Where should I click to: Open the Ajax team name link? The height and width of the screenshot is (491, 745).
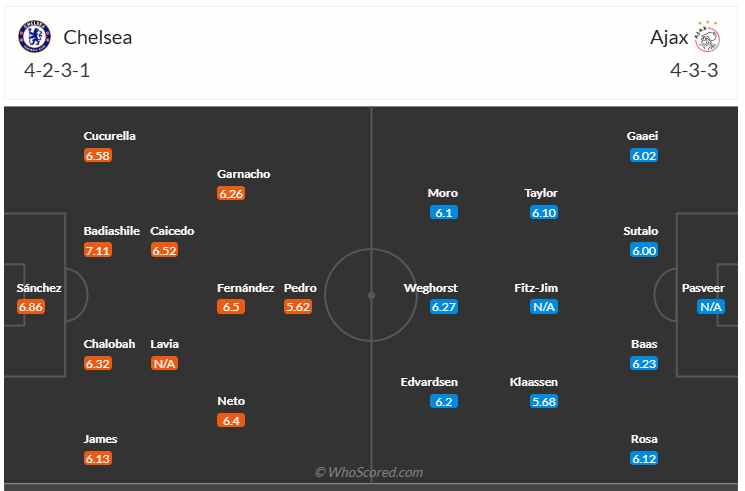[669, 38]
